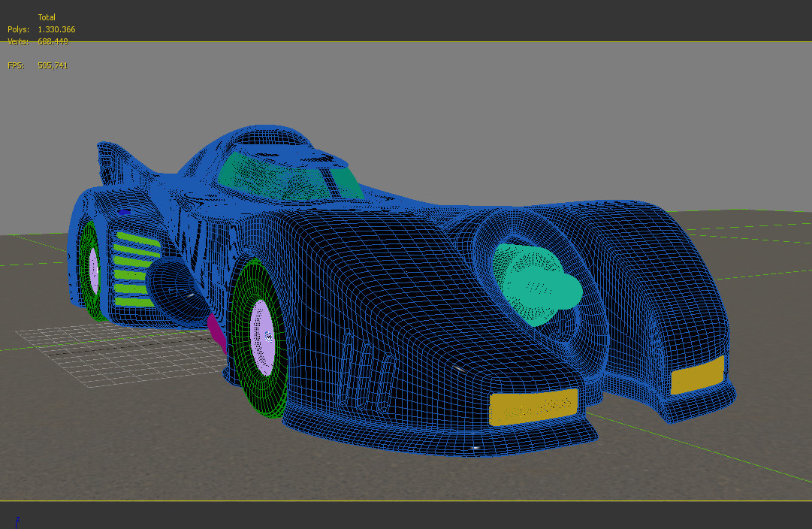The image size is (812, 529).
Task: Click the "Verts:" statistics label
Action: click(x=18, y=41)
